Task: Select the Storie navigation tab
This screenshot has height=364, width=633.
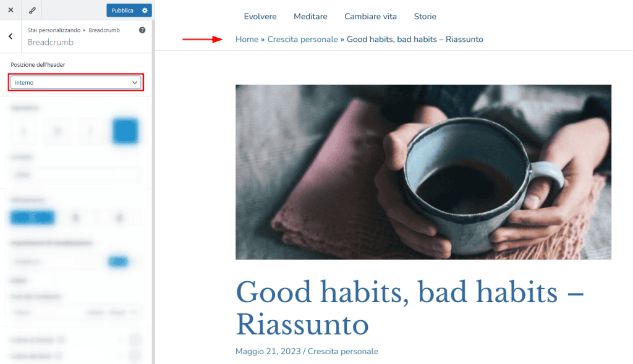Action: [425, 16]
